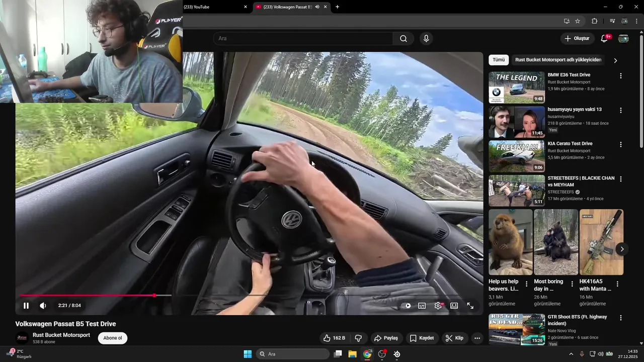Screen dimensions: 644x362
Task: Save video with Kaydet button
Action: 422,338
